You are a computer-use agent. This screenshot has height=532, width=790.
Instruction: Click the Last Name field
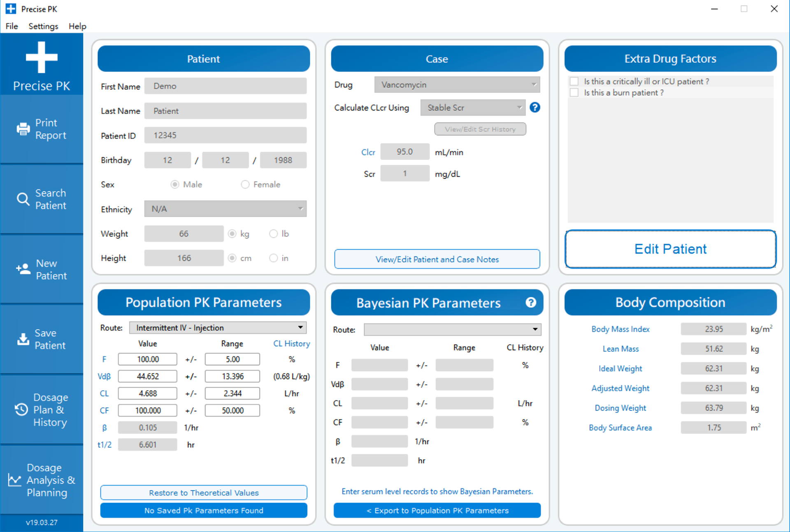225,111
